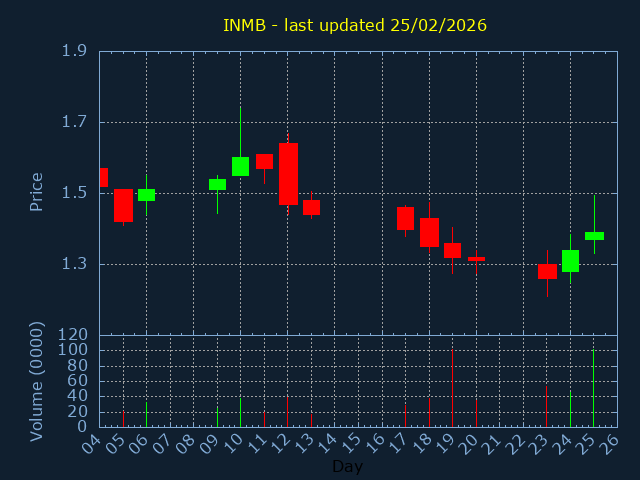Click the Day x-axis title

[x=347, y=466]
